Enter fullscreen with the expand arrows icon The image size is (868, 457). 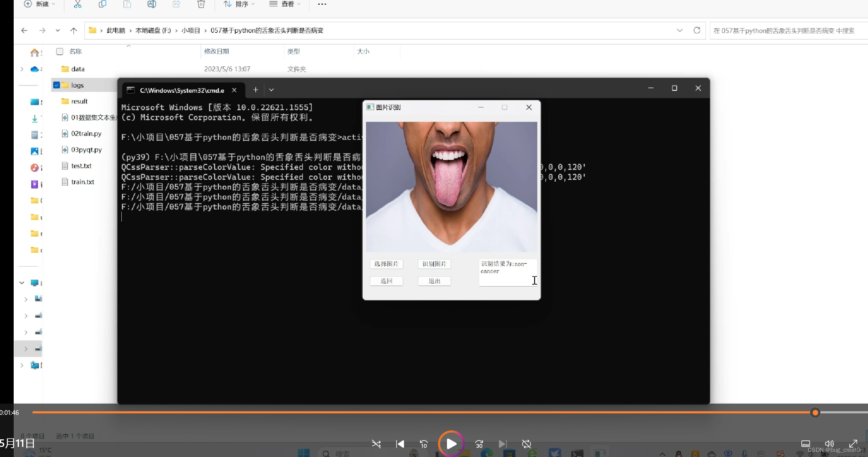853,444
